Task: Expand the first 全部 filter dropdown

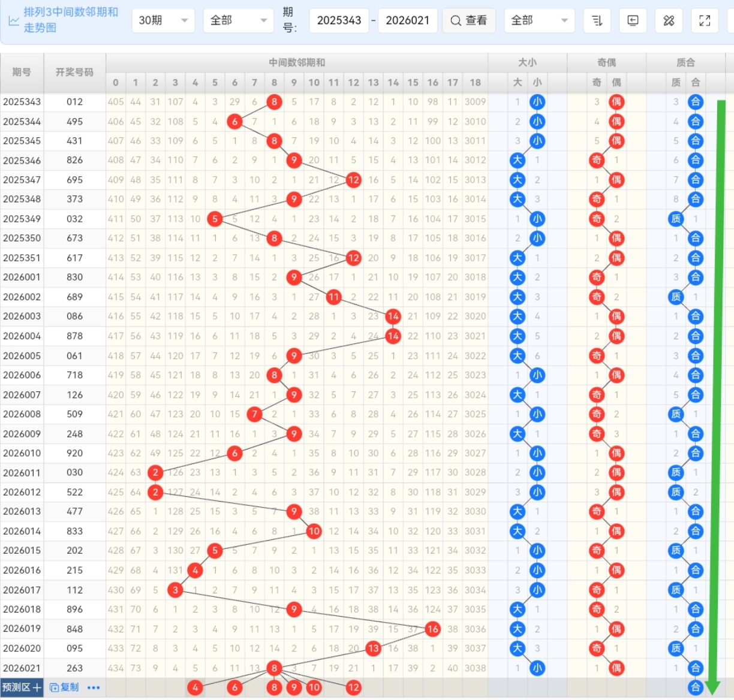Action: click(238, 21)
